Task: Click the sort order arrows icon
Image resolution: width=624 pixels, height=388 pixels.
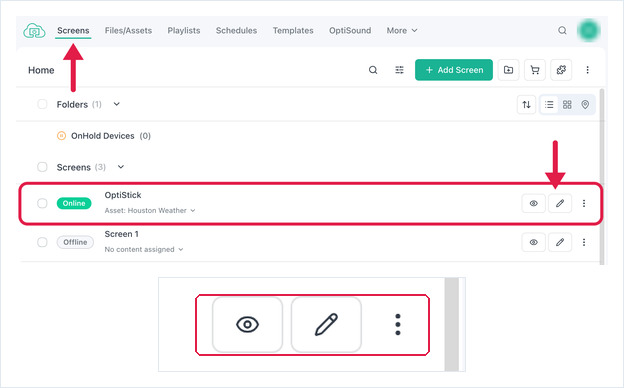Action: point(526,105)
